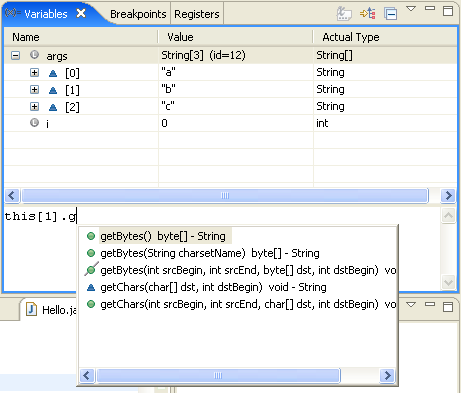
Task: Toggle Show Type Names toolbar icon
Action: (344, 13)
